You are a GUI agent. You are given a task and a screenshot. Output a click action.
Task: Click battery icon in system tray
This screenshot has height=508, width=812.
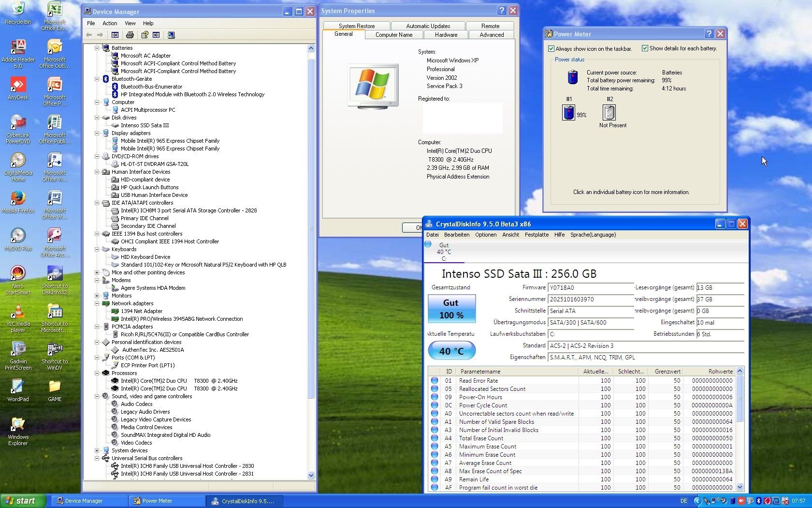pos(732,501)
